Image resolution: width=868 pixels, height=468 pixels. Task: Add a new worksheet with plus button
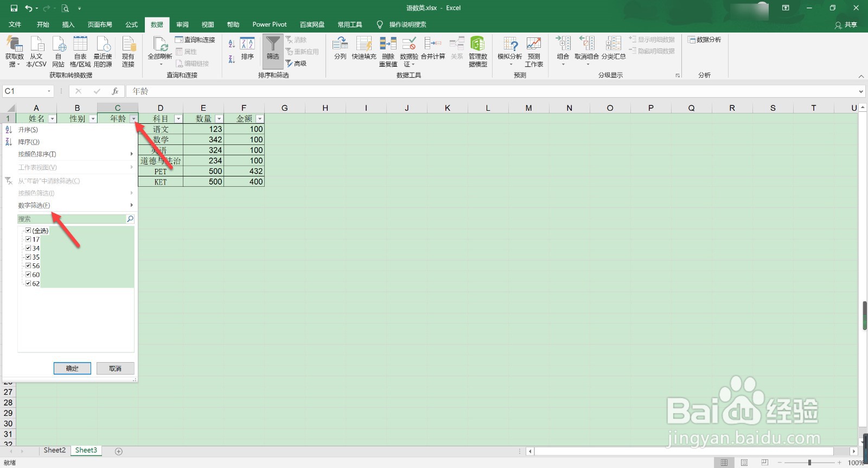(119, 451)
